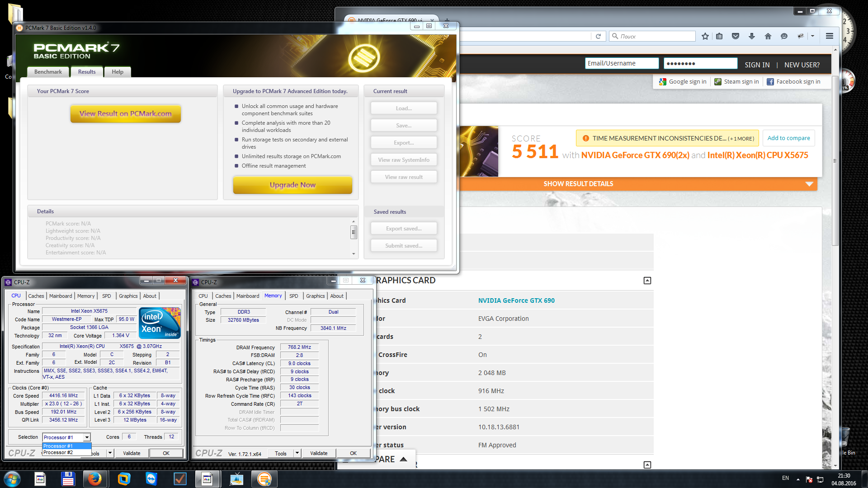Click the Details panel scroll down arrow

click(x=354, y=254)
